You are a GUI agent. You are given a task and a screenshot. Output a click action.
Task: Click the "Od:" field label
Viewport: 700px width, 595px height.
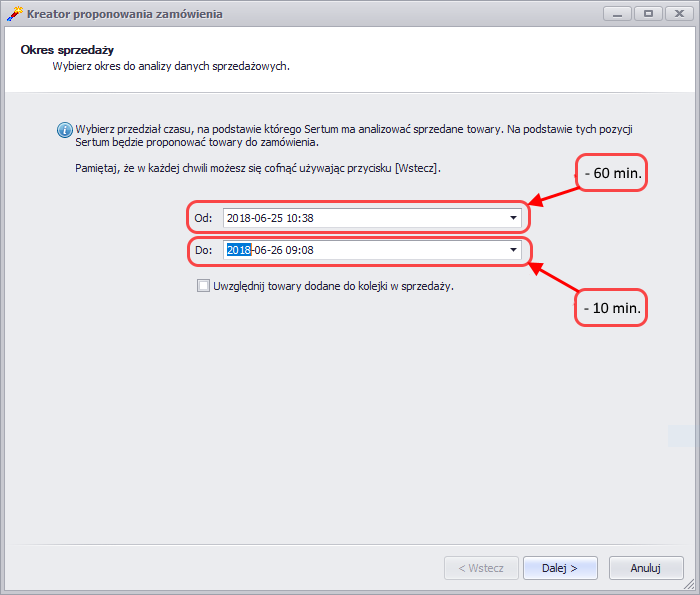point(203,218)
